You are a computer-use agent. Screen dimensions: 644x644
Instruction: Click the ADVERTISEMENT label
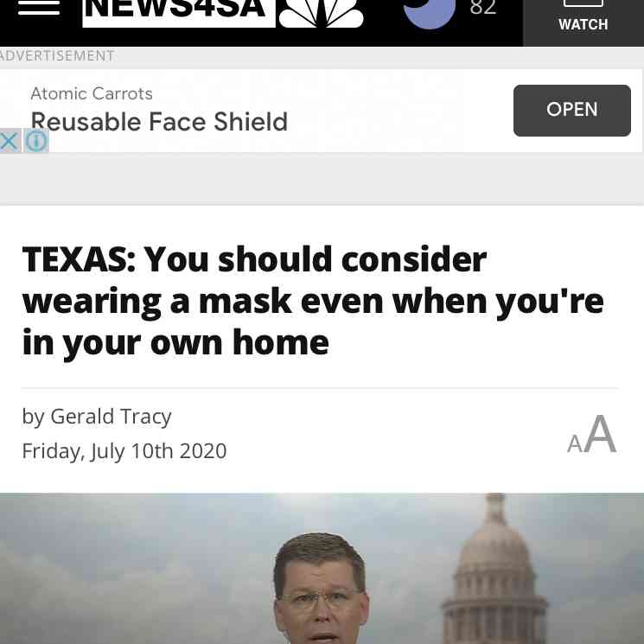(x=57, y=56)
